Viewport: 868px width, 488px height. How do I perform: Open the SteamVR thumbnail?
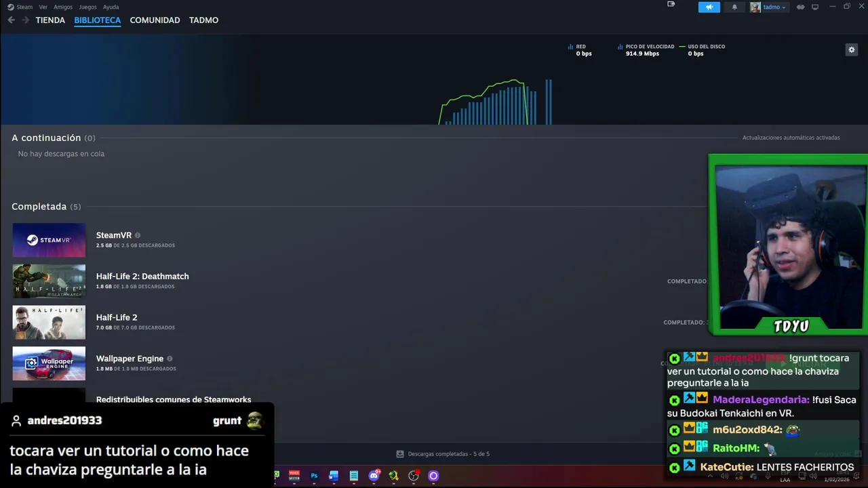coord(49,240)
